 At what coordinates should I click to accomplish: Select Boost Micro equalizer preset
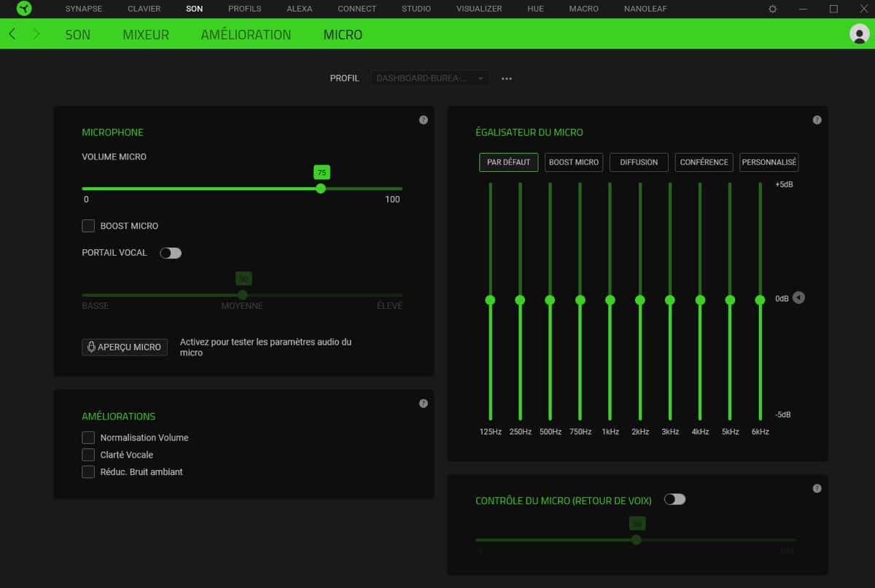pos(574,162)
